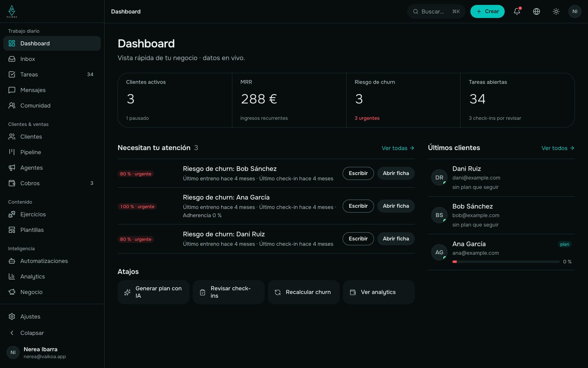Click the Clientes sidebar icon
The height and width of the screenshot is (368, 588).
pyautogui.click(x=12, y=137)
